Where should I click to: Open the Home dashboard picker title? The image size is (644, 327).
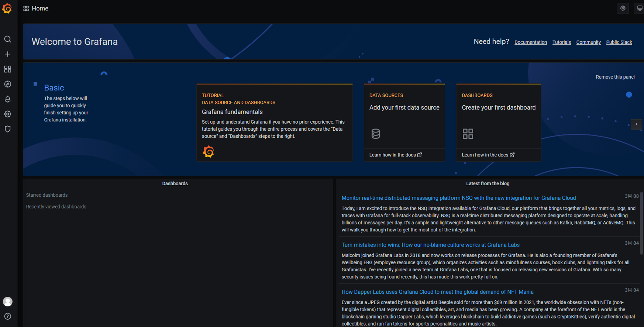click(40, 8)
